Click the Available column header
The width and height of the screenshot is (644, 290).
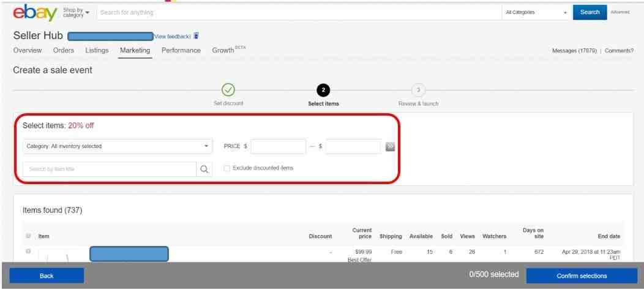click(421, 236)
